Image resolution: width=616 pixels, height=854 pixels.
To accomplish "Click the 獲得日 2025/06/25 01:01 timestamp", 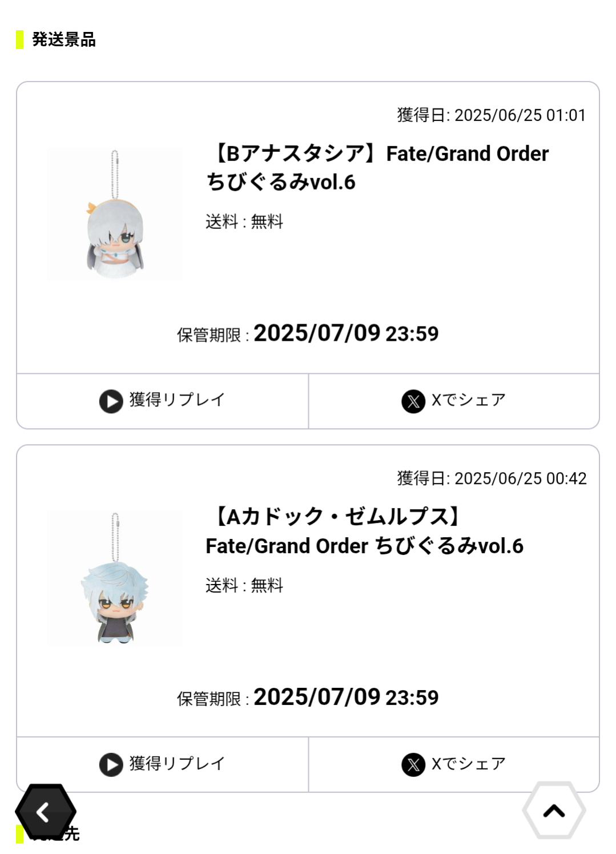I will pos(492,115).
